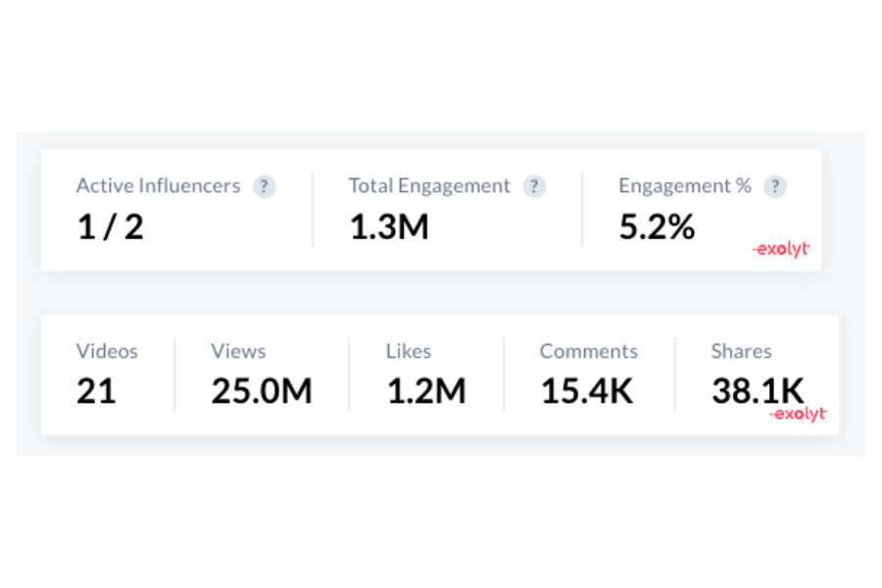Click the 1 / 2 active influencers value
This screenshot has height=588, width=882.
110,227
